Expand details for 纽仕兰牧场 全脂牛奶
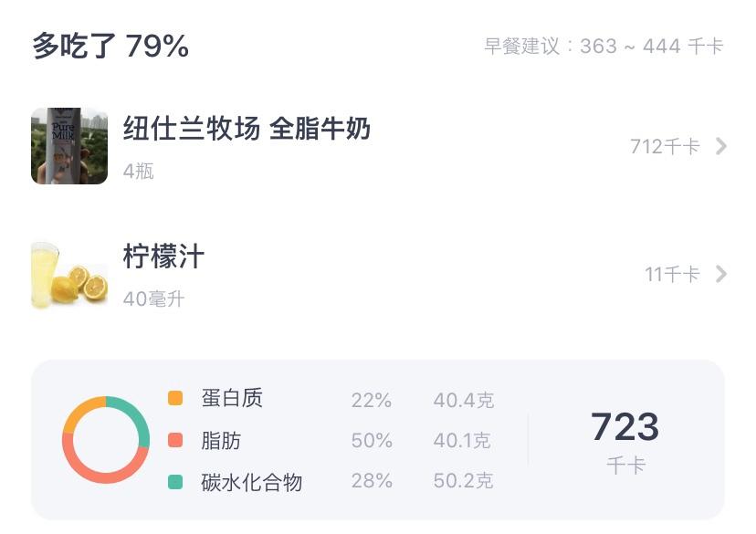 click(x=720, y=146)
